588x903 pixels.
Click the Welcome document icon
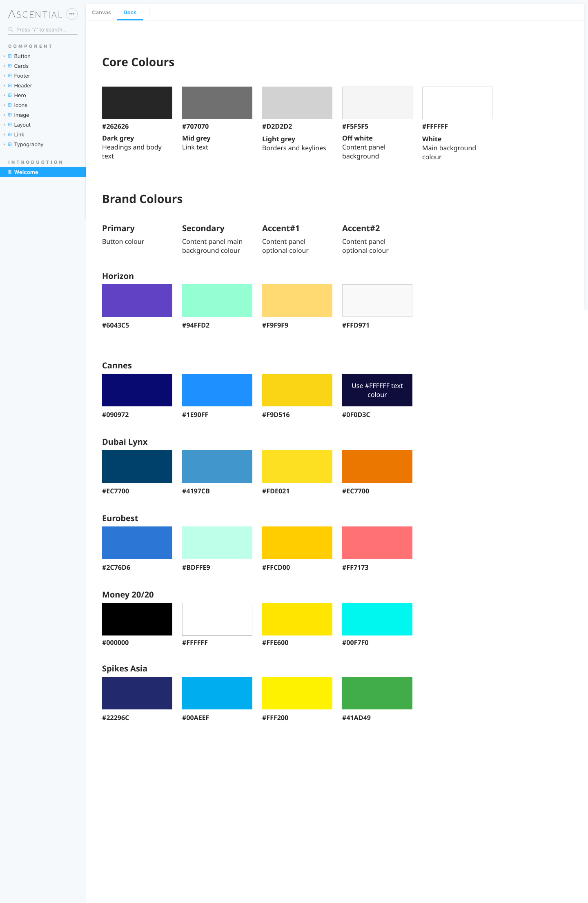[x=10, y=172]
